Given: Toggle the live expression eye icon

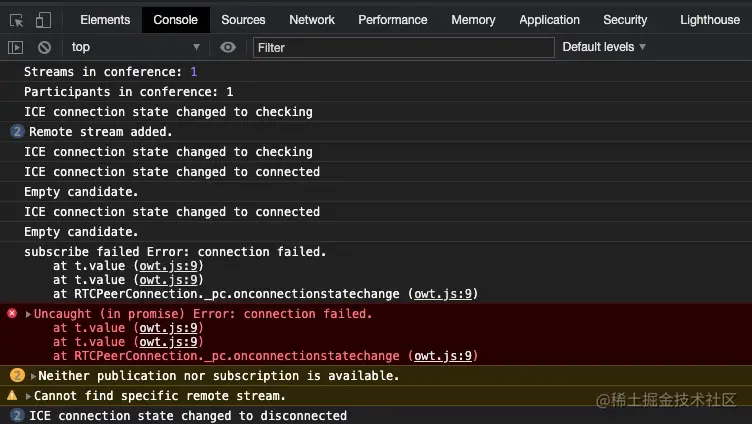Looking at the screenshot, I should [227, 47].
